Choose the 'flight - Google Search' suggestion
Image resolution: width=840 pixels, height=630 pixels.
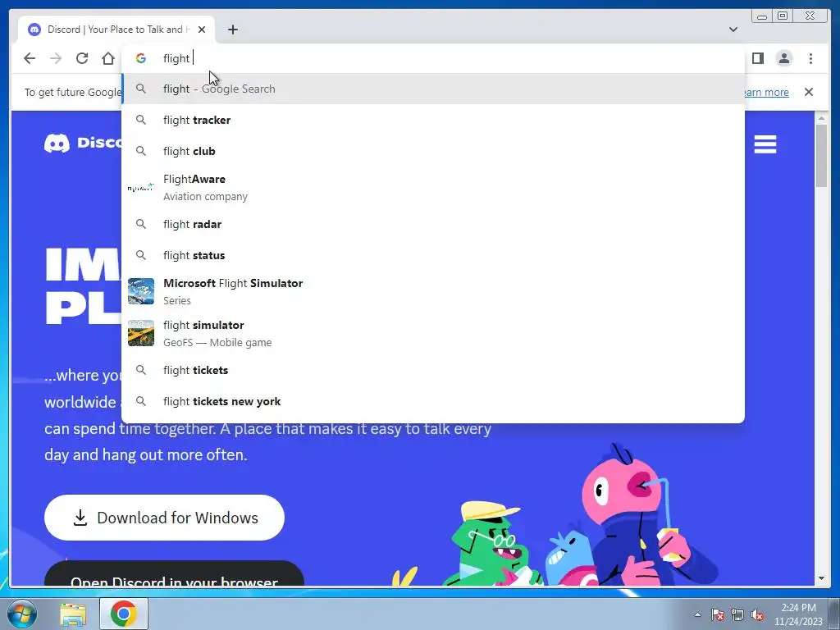(x=433, y=89)
